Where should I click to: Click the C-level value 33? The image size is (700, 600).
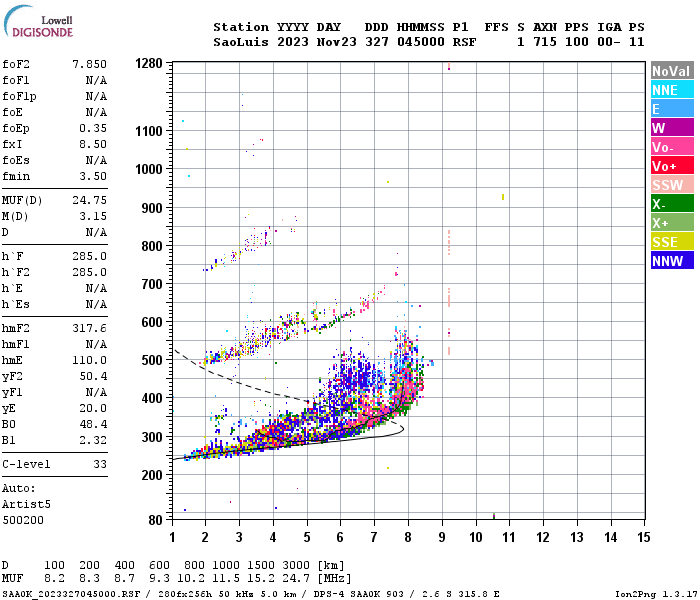click(x=100, y=464)
